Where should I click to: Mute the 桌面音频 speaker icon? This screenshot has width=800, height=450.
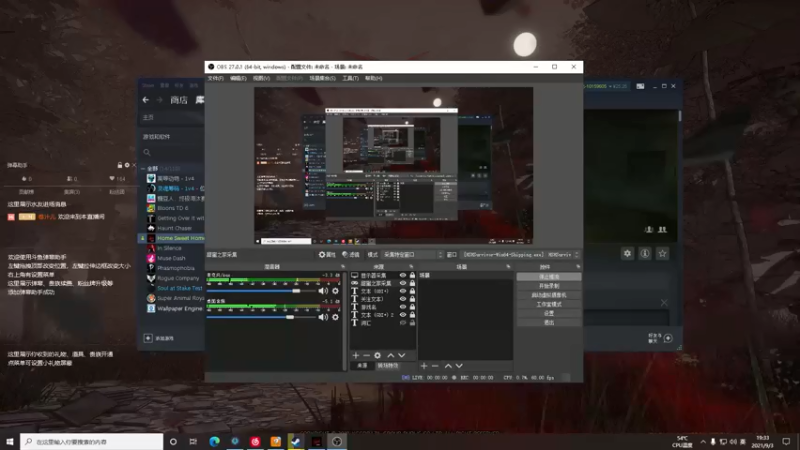click(x=323, y=317)
